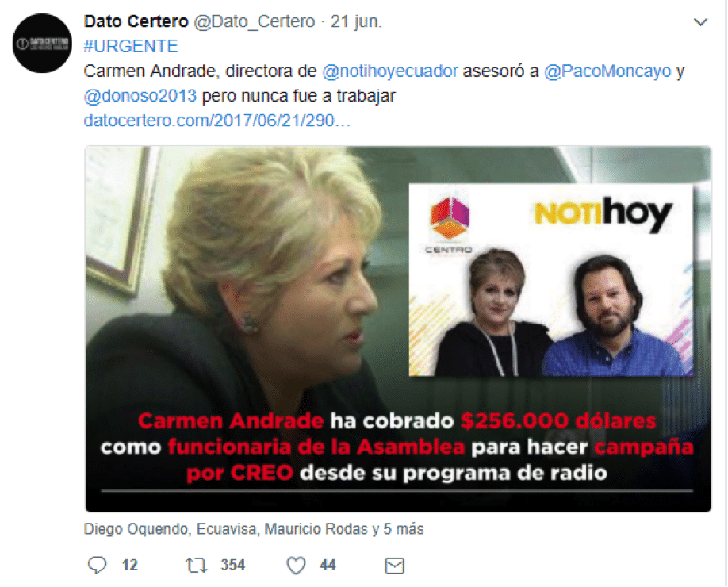This screenshot has height=587, width=728.
Task: Click the Dato Certero profile avatar
Action: (x=42, y=43)
